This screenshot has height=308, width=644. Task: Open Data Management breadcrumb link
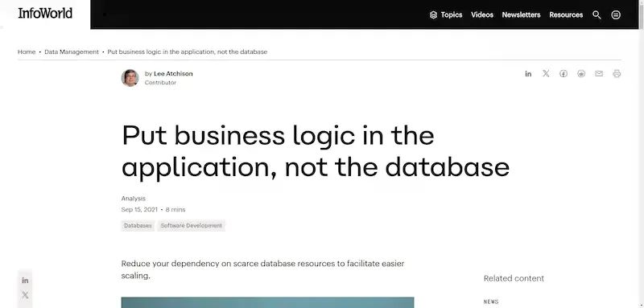click(72, 52)
